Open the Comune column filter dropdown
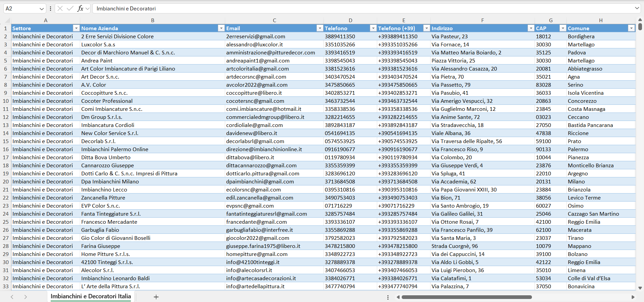 [x=631, y=28]
